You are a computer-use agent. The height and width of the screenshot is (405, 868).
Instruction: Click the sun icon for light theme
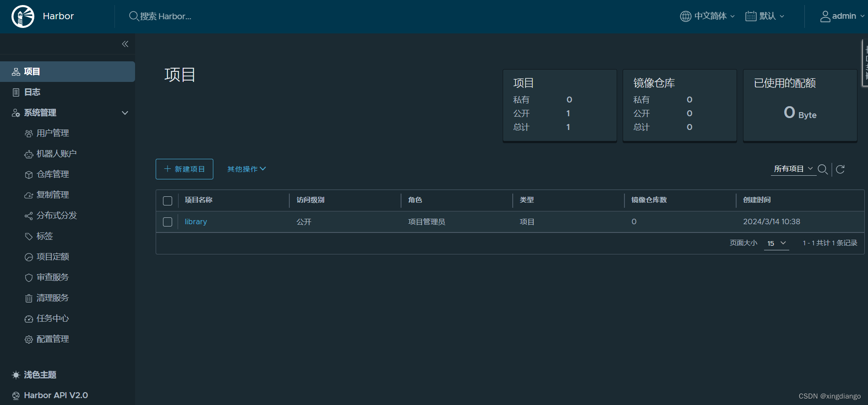click(16, 375)
